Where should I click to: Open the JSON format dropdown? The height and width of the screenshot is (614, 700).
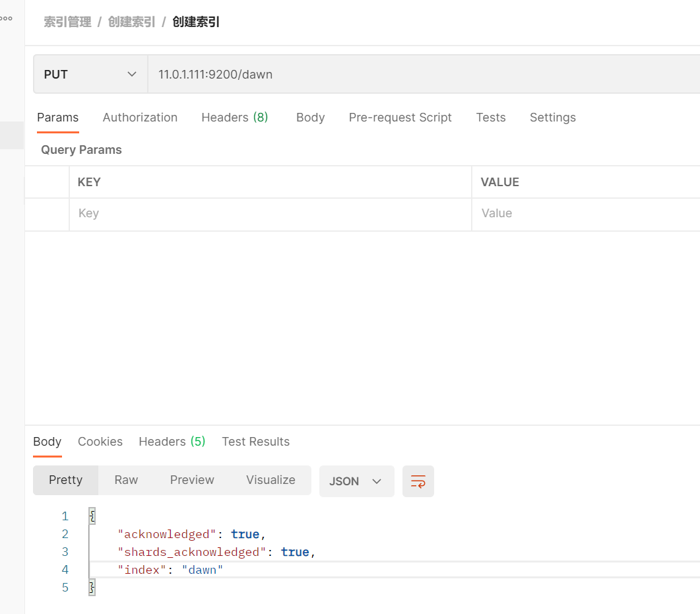[x=356, y=481]
